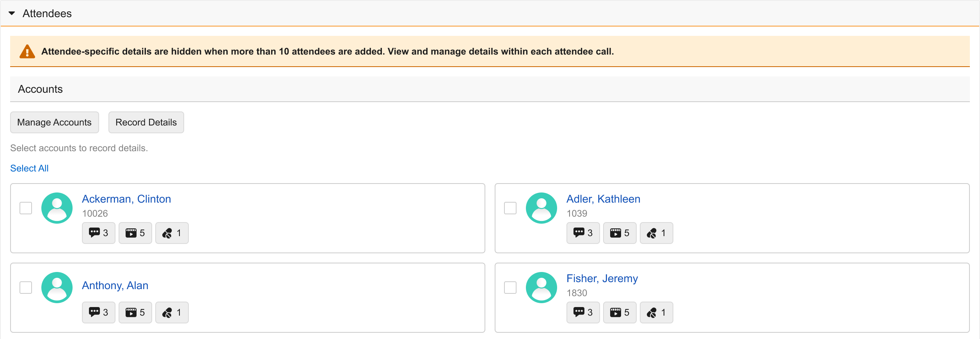Select the Fisher, Jeremy checkbox
The image size is (980, 339).
pyautogui.click(x=510, y=288)
